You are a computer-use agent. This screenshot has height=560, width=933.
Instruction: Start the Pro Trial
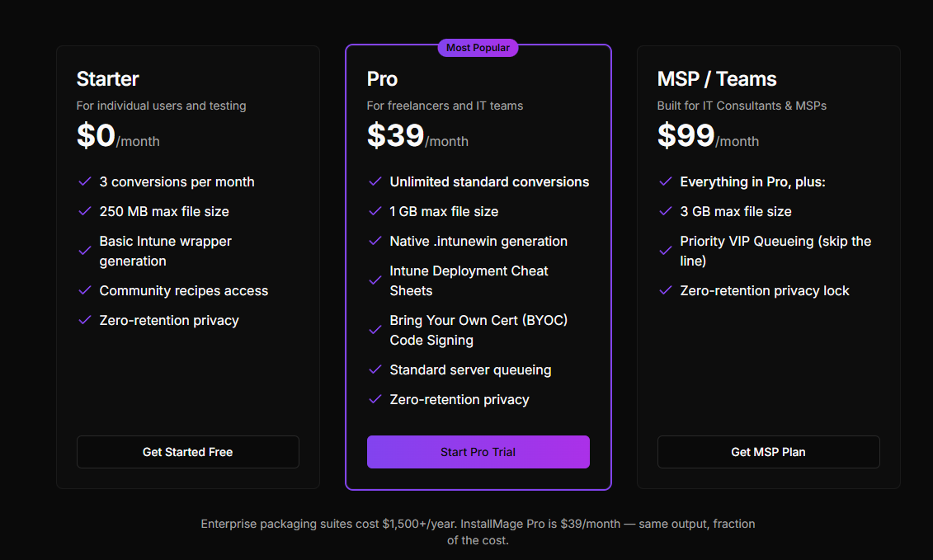[478, 452]
